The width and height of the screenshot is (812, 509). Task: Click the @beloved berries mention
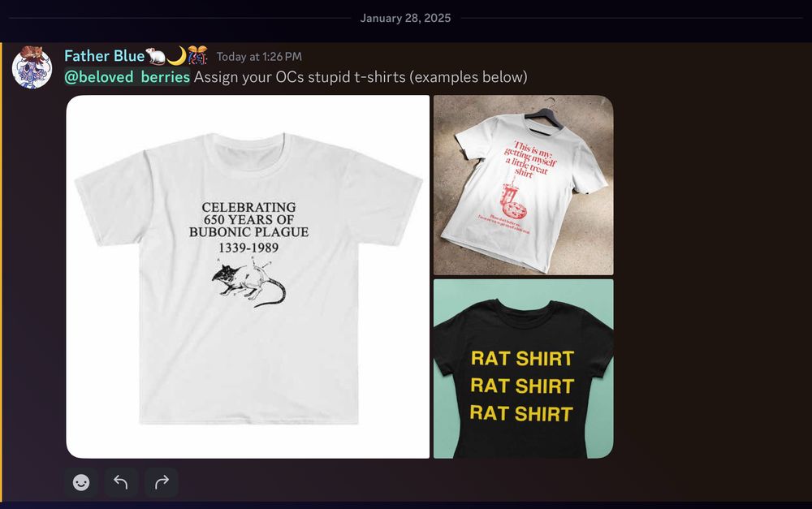[x=127, y=77]
